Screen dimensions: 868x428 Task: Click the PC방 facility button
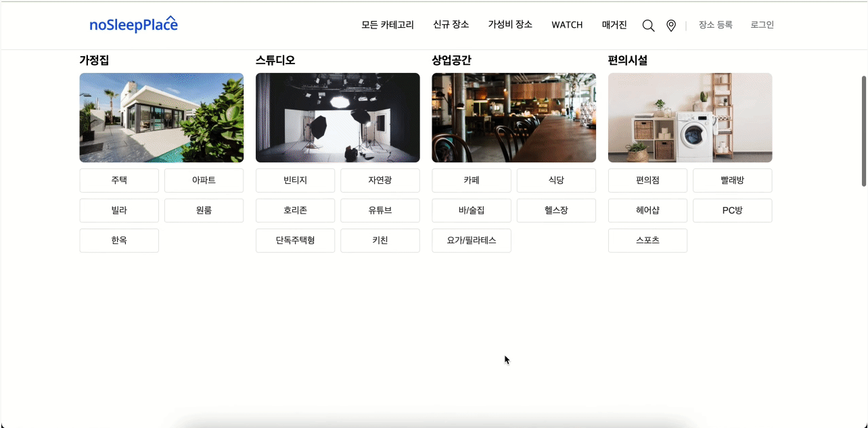coord(733,210)
